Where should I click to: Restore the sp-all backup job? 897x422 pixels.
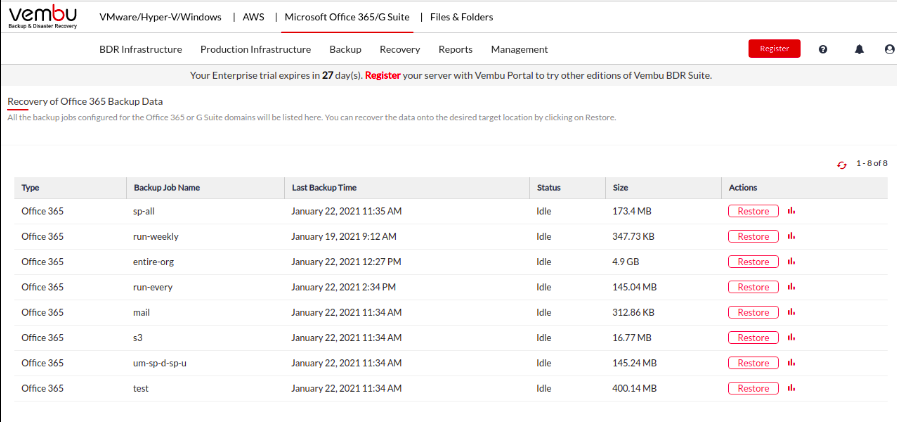point(753,211)
